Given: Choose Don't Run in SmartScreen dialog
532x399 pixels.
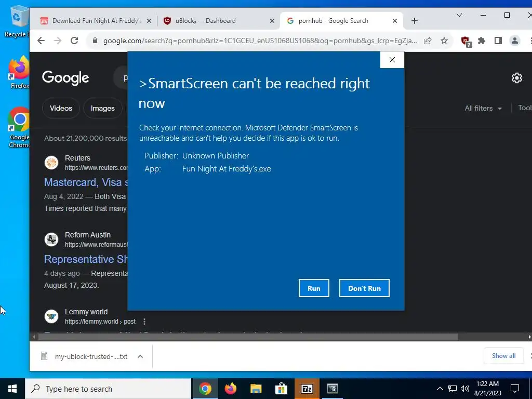Looking at the screenshot, I should pyautogui.click(x=364, y=288).
